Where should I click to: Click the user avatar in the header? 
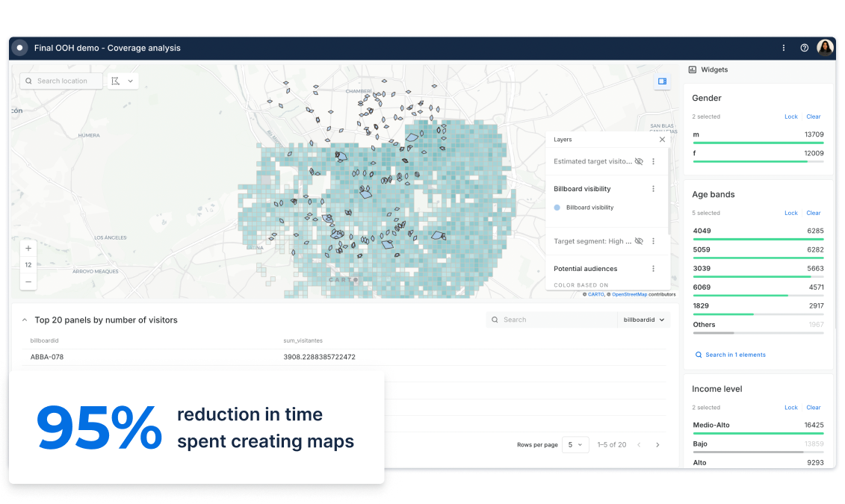pyautogui.click(x=825, y=47)
